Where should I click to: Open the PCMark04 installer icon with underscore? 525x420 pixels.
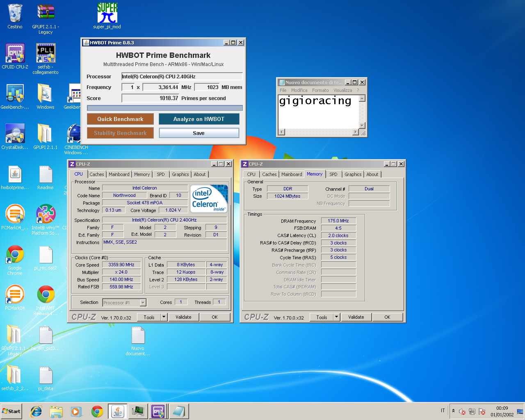15,217
